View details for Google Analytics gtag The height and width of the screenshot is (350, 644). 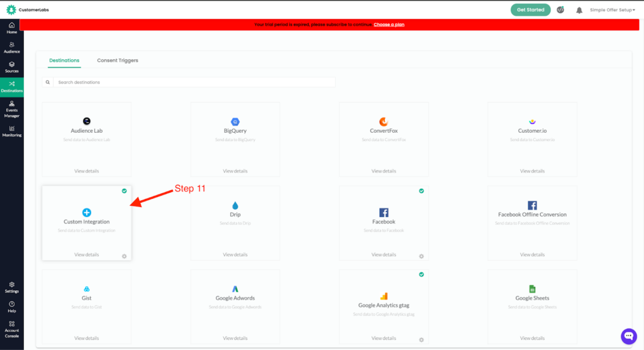point(384,338)
